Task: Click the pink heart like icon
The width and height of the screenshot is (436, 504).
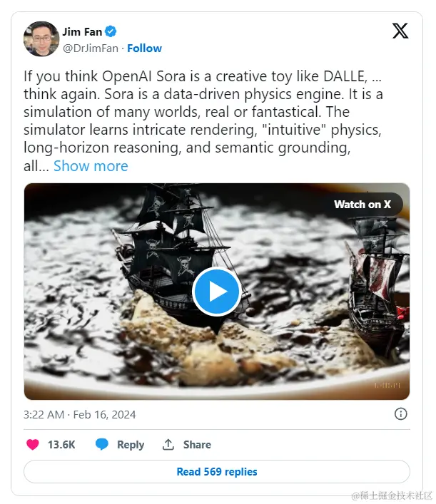Action: pyautogui.click(x=33, y=444)
